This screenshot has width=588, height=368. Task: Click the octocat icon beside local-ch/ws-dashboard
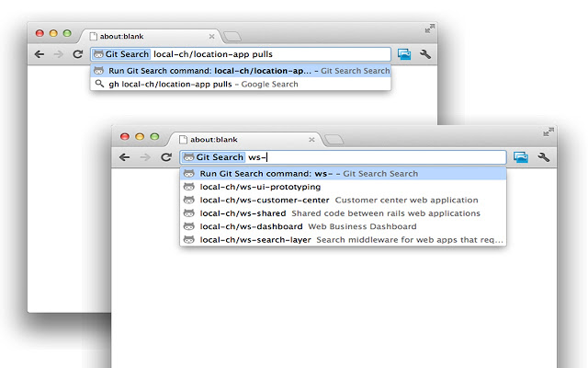click(x=189, y=226)
